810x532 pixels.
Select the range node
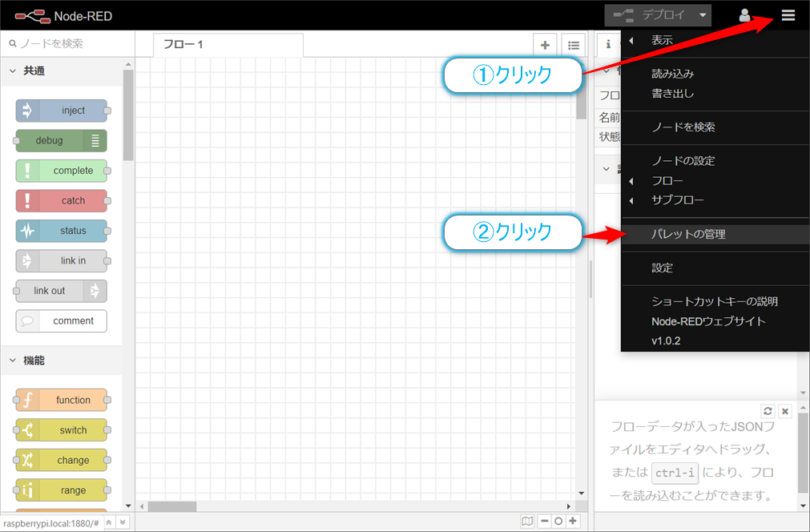62,490
